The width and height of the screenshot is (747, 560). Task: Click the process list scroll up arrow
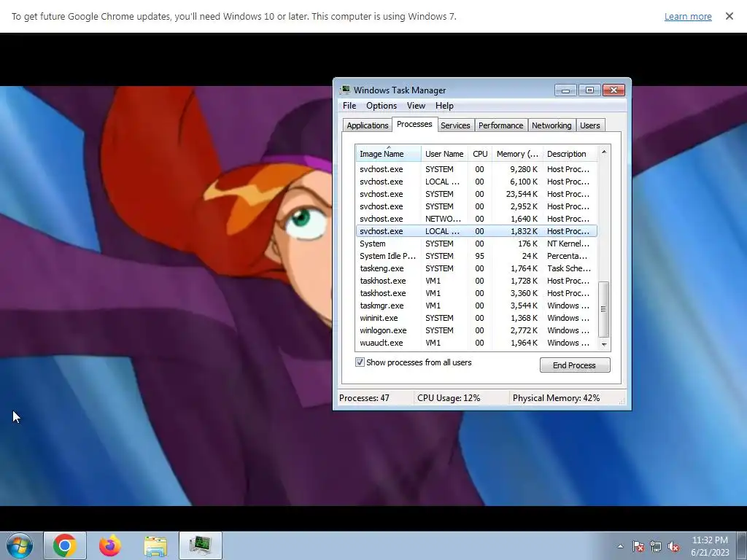(x=603, y=152)
